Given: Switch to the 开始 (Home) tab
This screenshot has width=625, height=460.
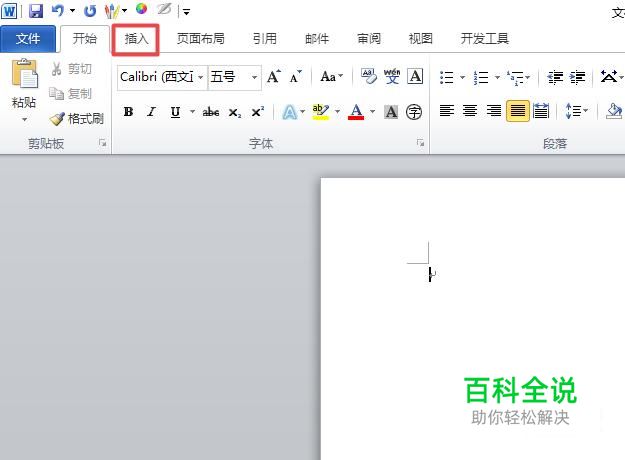Looking at the screenshot, I should [x=85, y=39].
